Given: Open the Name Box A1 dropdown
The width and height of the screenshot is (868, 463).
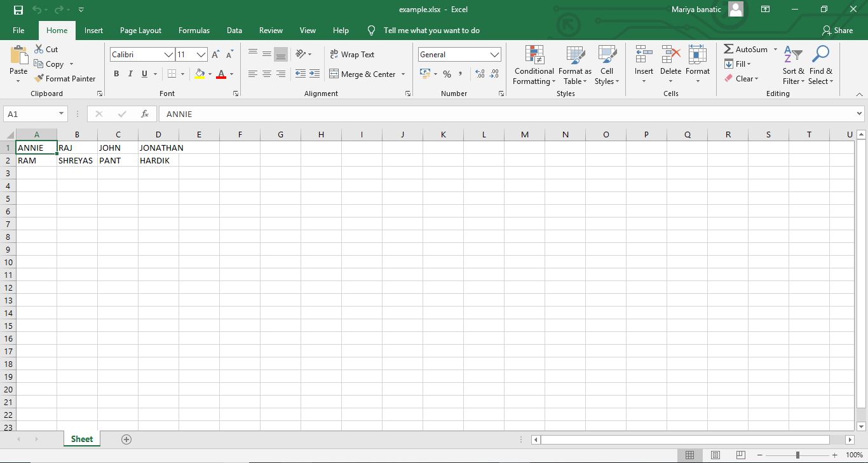Looking at the screenshot, I should coord(62,114).
